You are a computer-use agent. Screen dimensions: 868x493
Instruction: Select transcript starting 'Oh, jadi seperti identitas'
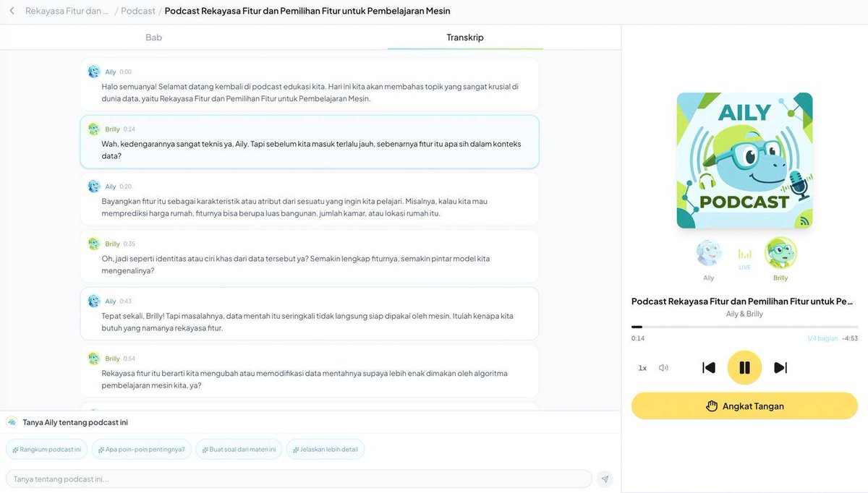point(310,257)
